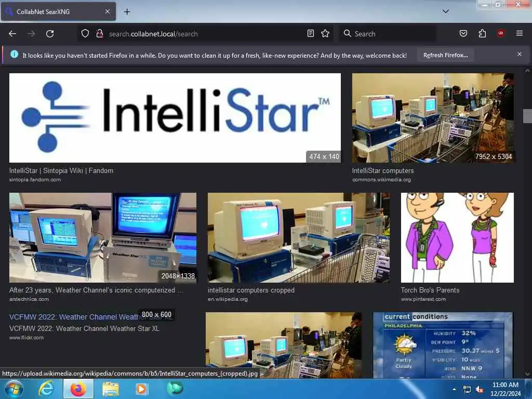Open the intellistar computers cropped thumbnail
532x399 pixels.
(x=299, y=237)
